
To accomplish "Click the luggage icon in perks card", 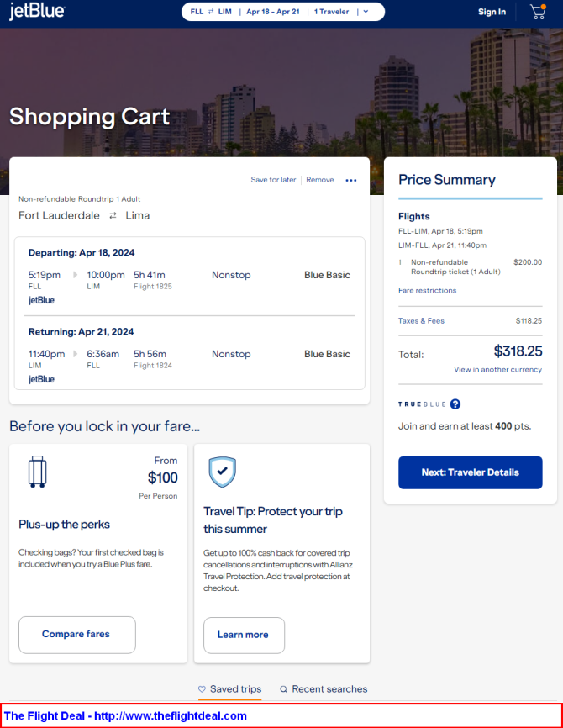I will pos(37,472).
